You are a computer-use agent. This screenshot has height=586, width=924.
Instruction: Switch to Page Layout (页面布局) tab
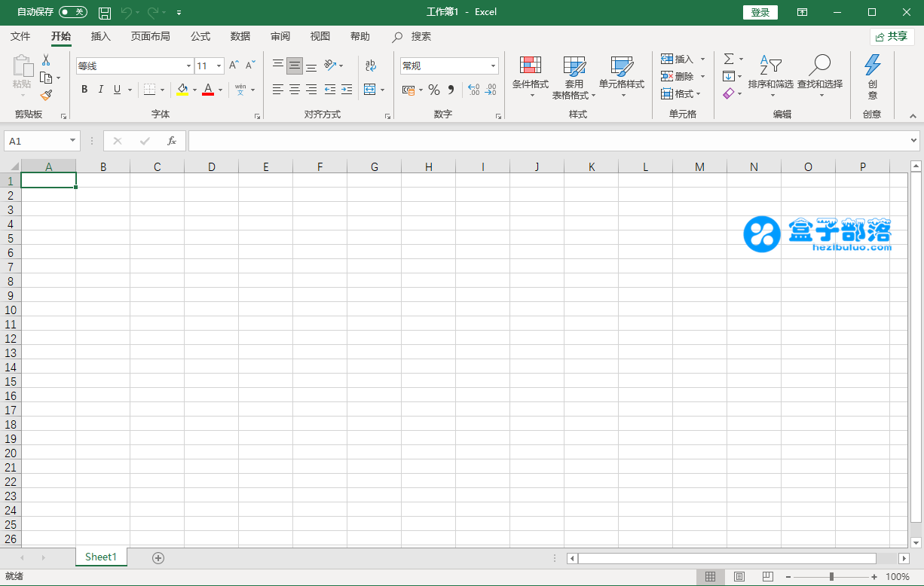[151, 36]
